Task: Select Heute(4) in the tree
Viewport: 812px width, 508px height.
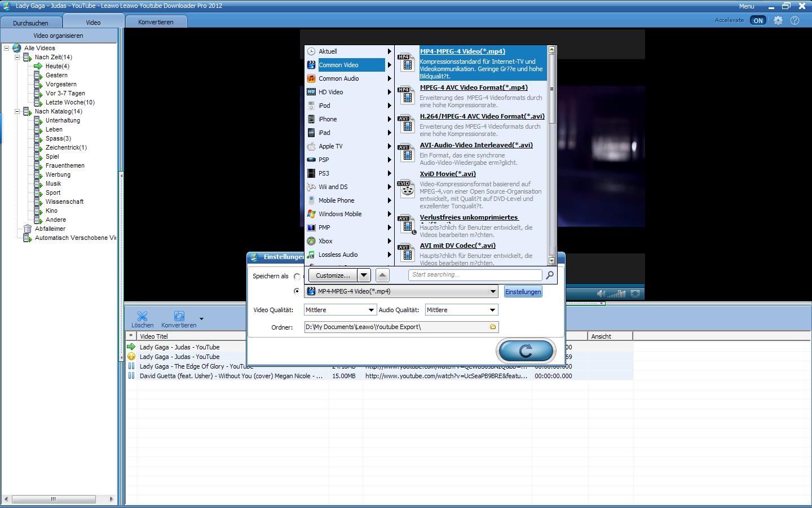Action: [x=58, y=66]
